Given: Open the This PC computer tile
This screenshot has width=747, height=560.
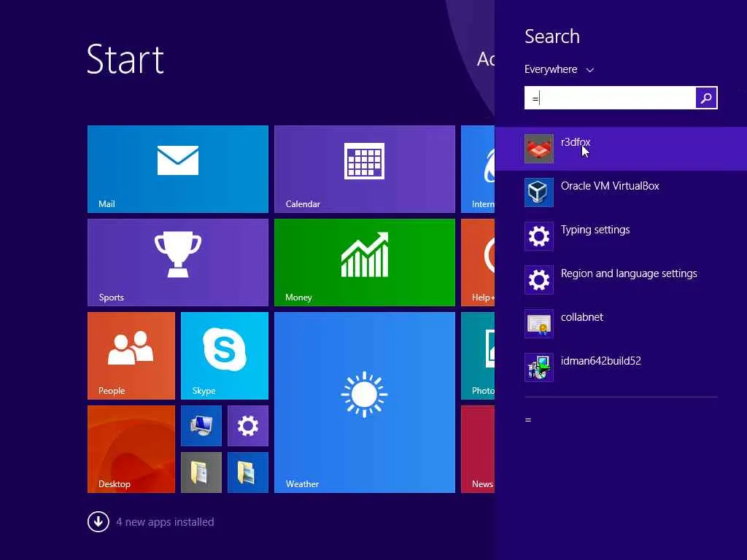Looking at the screenshot, I should click(201, 426).
